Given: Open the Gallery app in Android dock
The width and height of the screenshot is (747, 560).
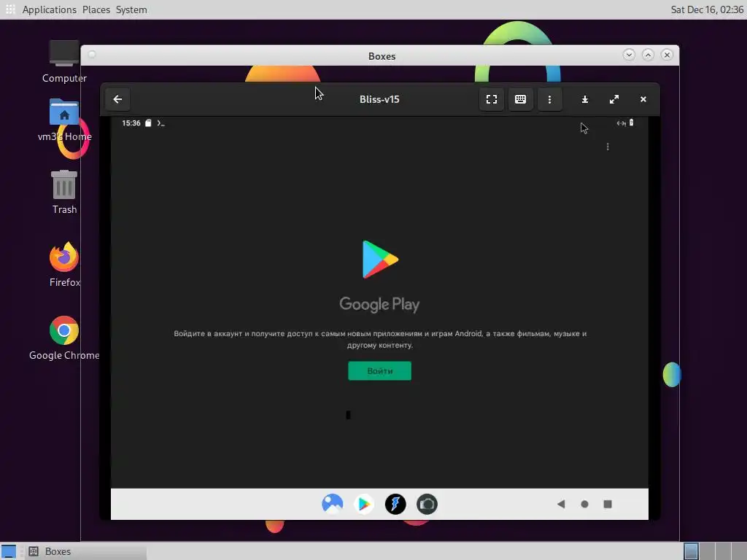Looking at the screenshot, I should coord(333,504).
